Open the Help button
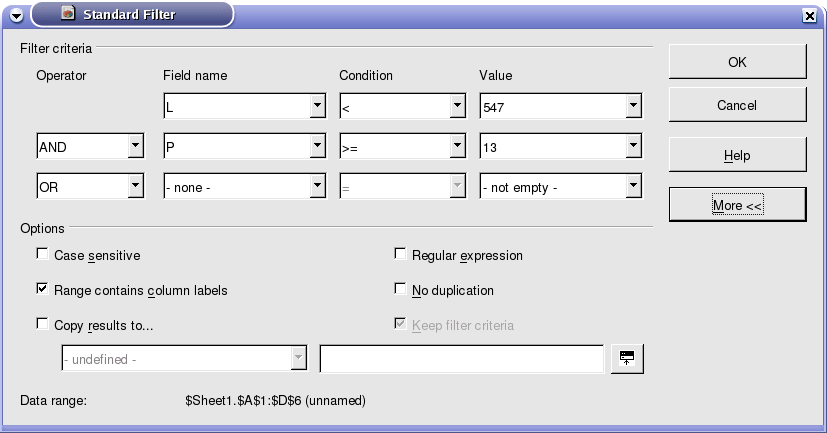The height and width of the screenshot is (433, 827). 737,155
